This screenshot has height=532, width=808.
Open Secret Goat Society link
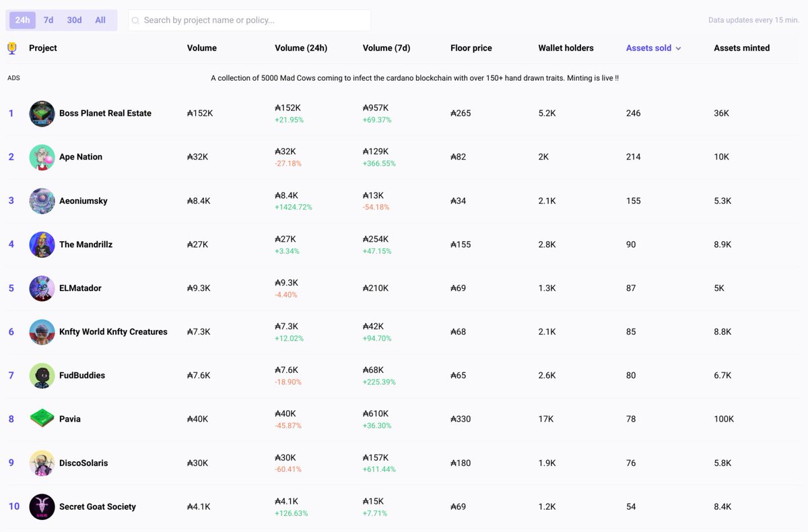tap(98, 506)
